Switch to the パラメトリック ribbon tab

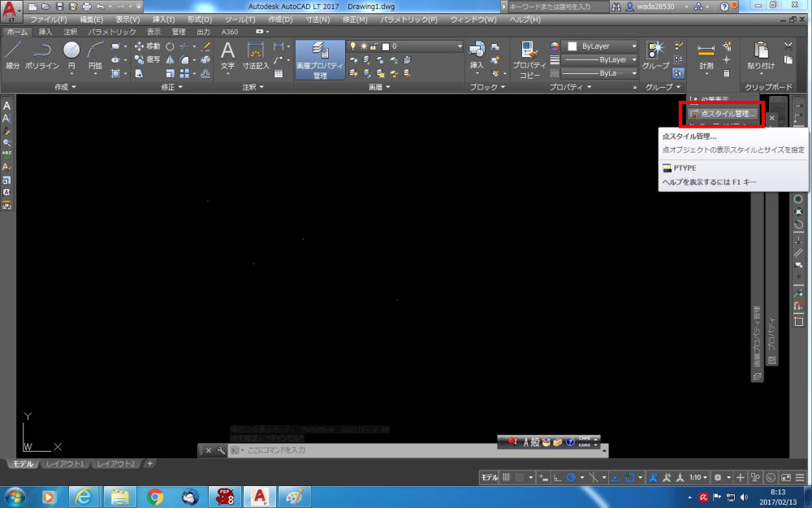point(112,32)
